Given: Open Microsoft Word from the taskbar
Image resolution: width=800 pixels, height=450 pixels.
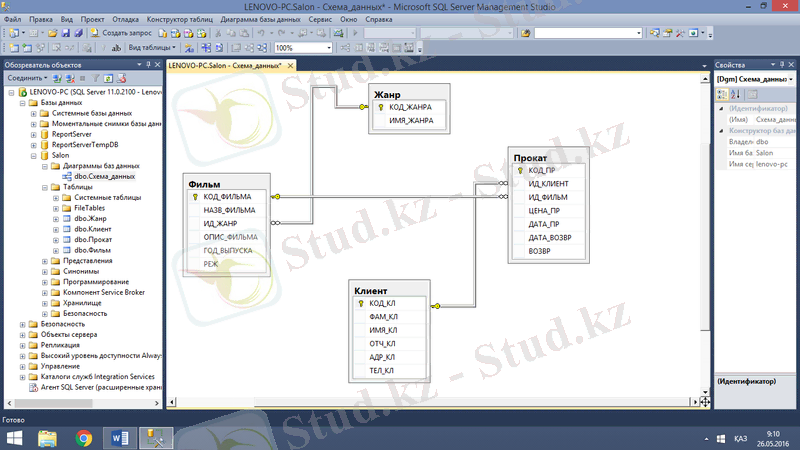Looking at the screenshot, I should coord(120,438).
